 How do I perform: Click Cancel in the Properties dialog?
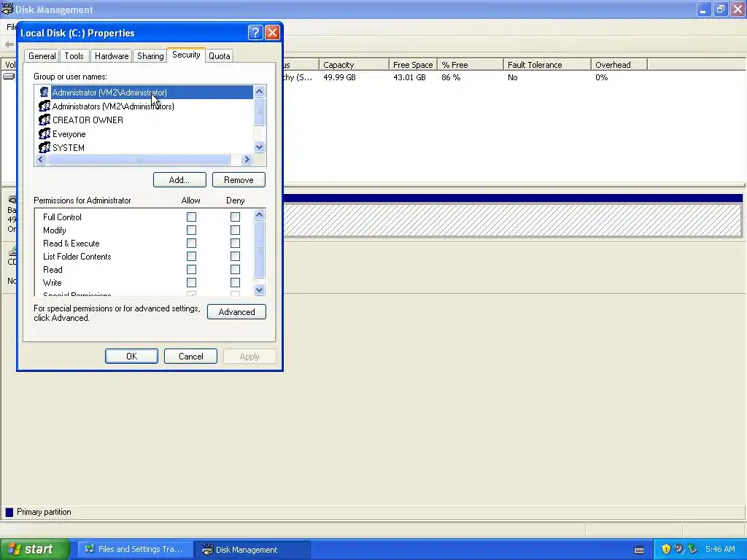click(190, 356)
